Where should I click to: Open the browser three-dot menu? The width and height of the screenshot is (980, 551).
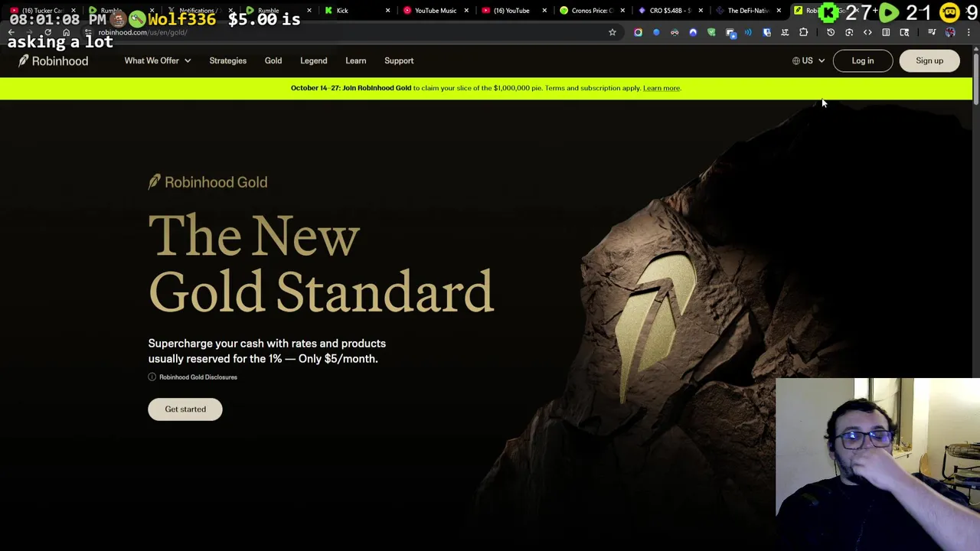(969, 32)
